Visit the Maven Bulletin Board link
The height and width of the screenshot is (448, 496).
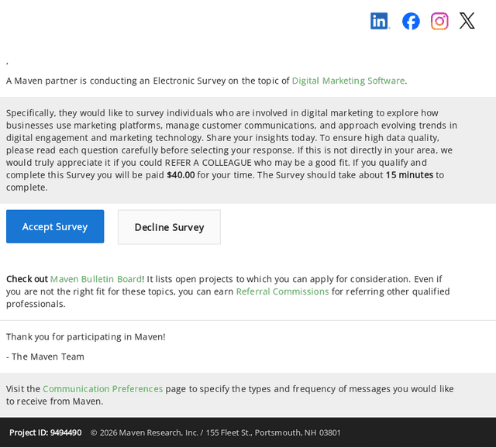coord(96,279)
